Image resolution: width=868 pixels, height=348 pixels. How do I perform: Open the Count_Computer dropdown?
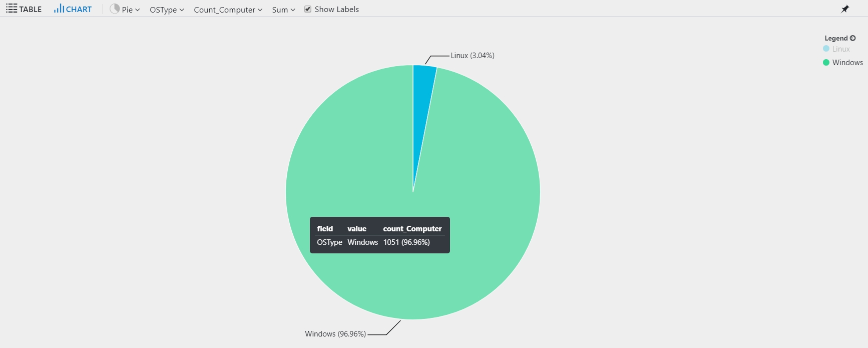pyautogui.click(x=228, y=10)
